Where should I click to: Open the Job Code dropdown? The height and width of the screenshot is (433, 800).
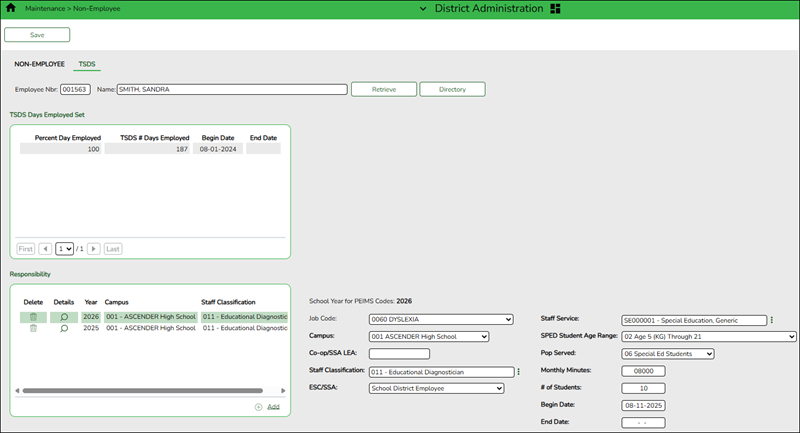pyautogui.click(x=440, y=320)
